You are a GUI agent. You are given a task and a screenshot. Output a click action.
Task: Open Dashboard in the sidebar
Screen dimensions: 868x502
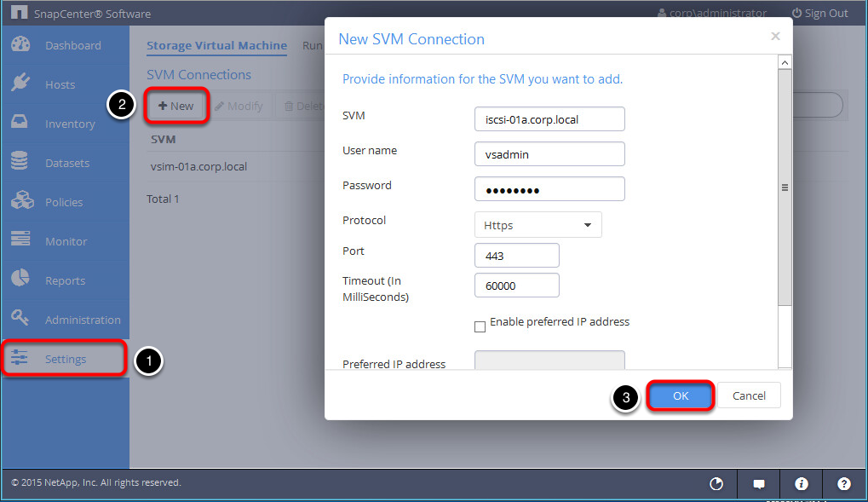pos(66,45)
